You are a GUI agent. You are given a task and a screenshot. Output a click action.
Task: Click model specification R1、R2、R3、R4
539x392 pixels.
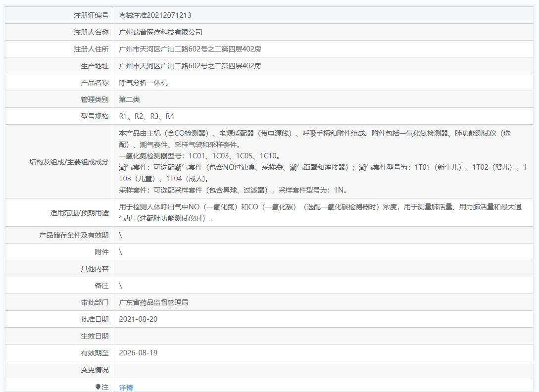pos(147,116)
